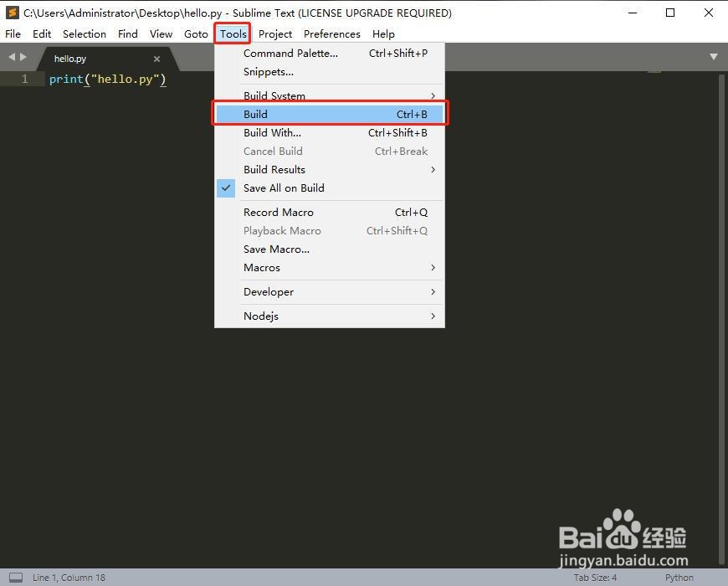This screenshot has height=586, width=728.
Task: Close the open Tools menu
Action: [x=233, y=33]
